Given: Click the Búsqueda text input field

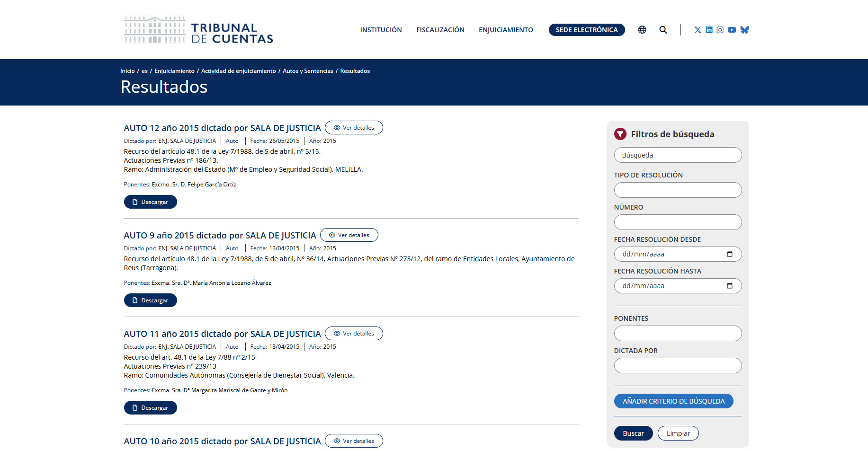Looking at the screenshot, I should click(678, 155).
